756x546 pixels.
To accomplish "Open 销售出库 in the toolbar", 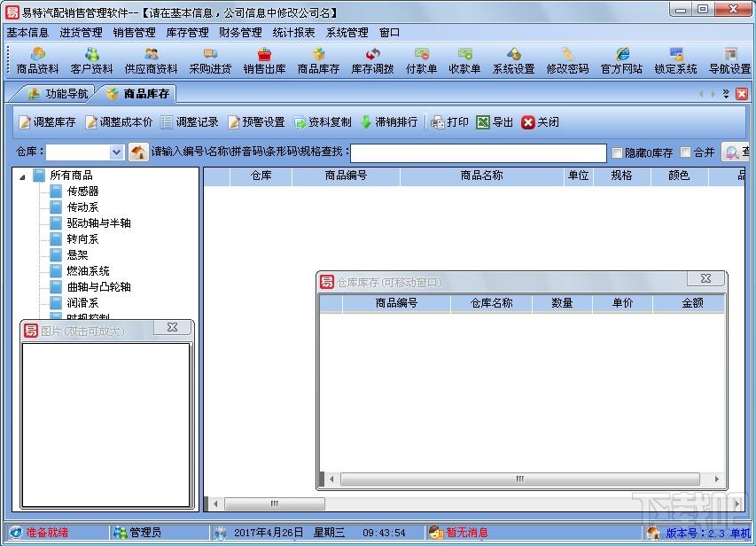I will coord(264,60).
